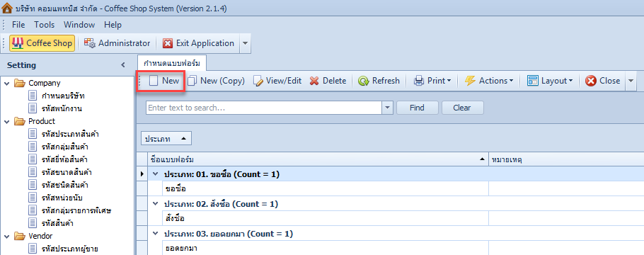Screen dimensions: 644x255
Task: Click the Close toolbar button
Action: coord(603,81)
